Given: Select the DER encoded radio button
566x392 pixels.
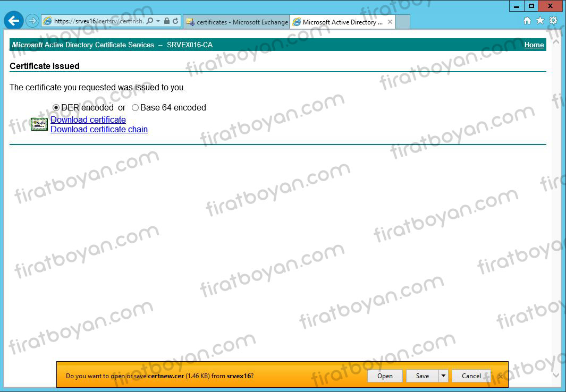Looking at the screenshot, I should coord(56,108).
